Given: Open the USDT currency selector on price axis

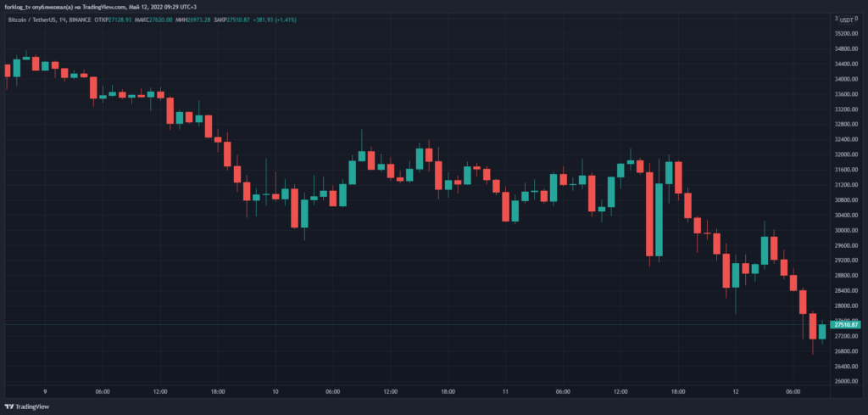Looking at the screenshot, I should tap(846, 19).
